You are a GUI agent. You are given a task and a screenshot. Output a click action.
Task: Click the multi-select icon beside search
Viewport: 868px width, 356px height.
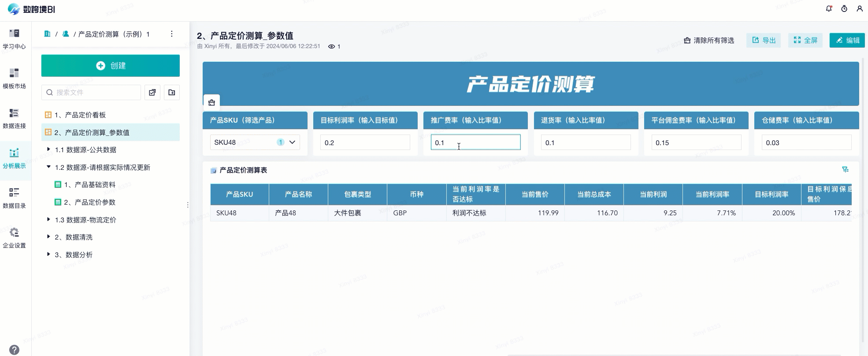[152, 92]
